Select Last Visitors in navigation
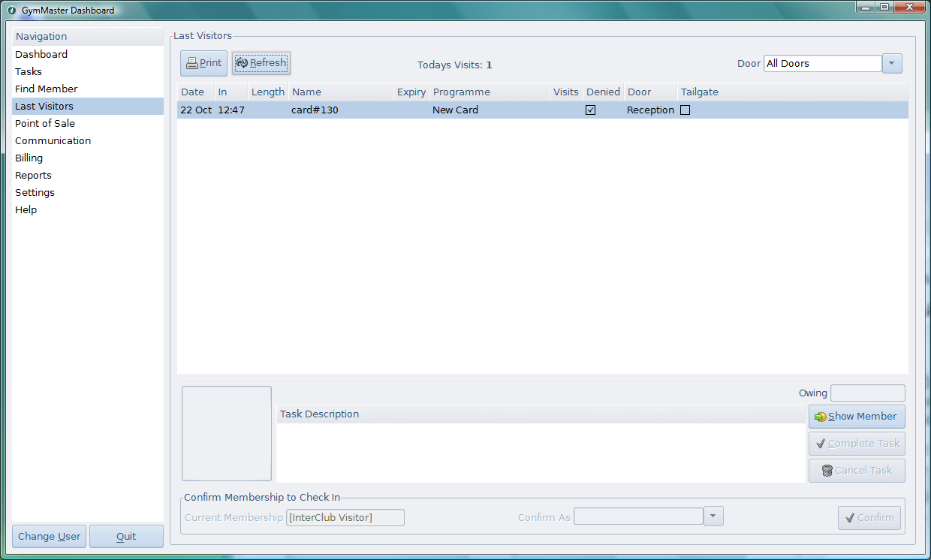Screen dimensions: 931x560 click(x=87, y=106)
